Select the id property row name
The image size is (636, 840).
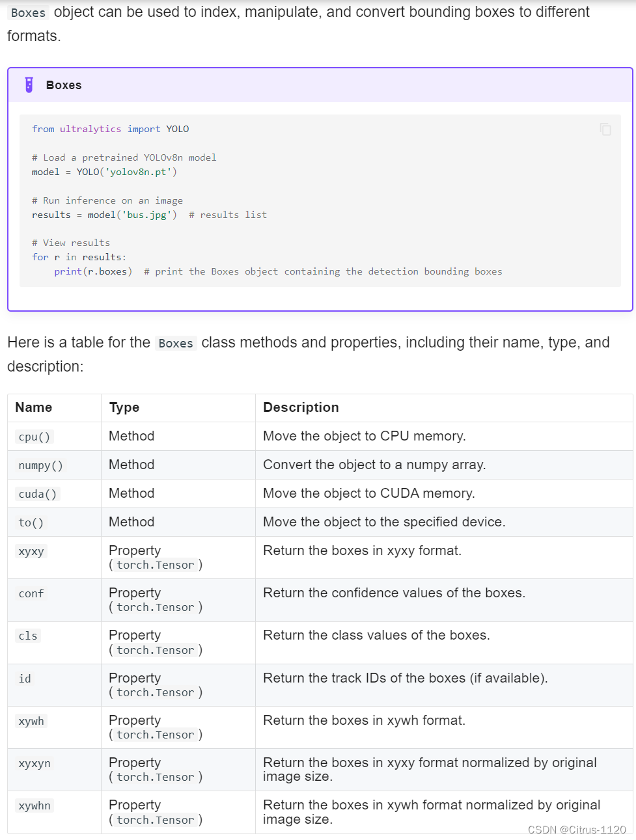click(25, 679)
